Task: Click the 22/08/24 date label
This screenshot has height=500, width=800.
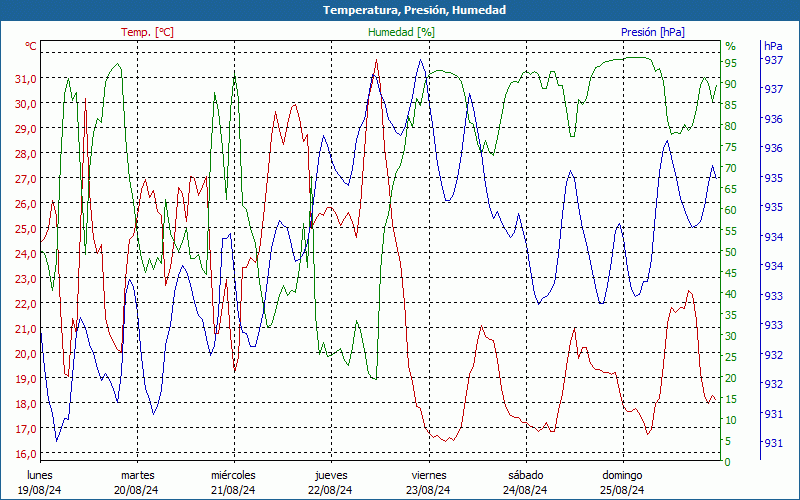Action: [330, 490]
